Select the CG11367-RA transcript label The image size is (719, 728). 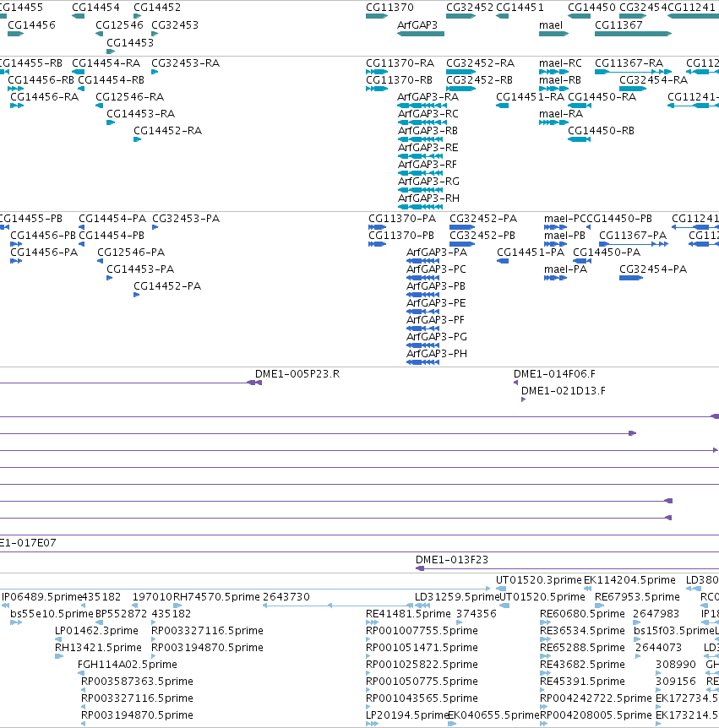click(x=629, y=63)
